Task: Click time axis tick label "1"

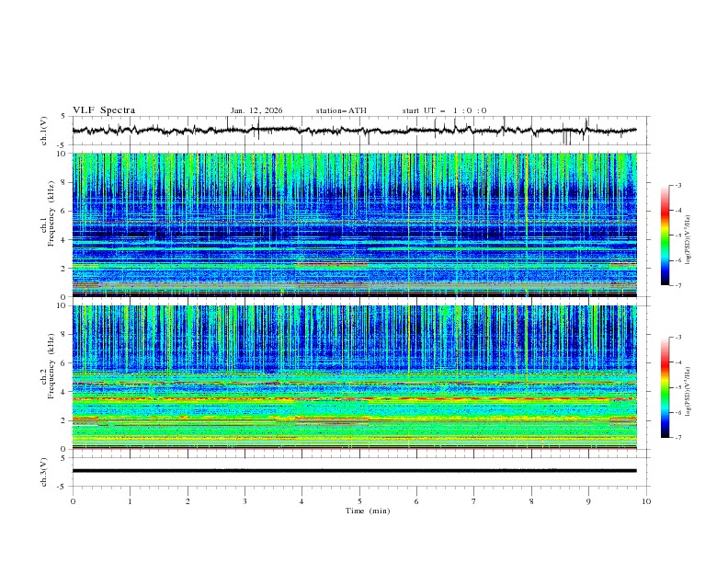Action: click(x=130, y=501)
